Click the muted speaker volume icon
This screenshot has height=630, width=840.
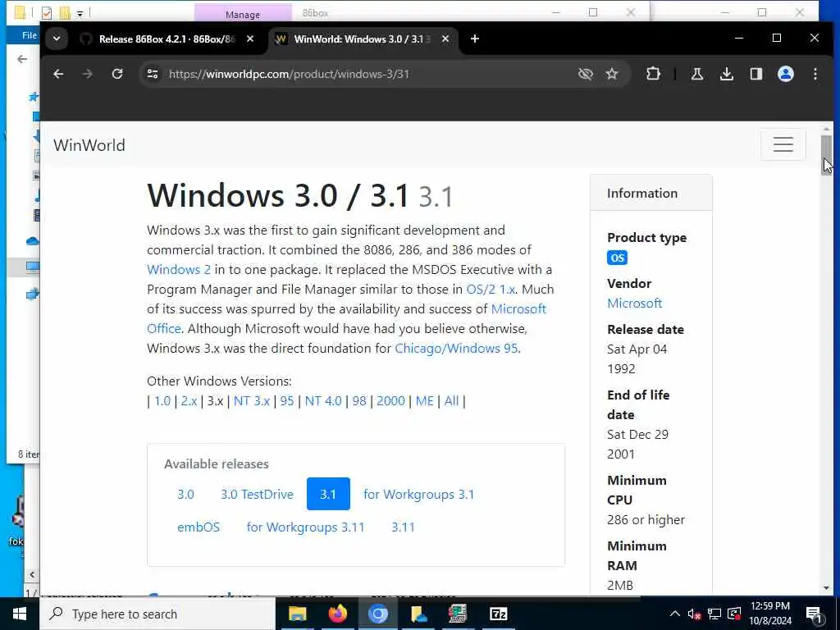point(694,614)
